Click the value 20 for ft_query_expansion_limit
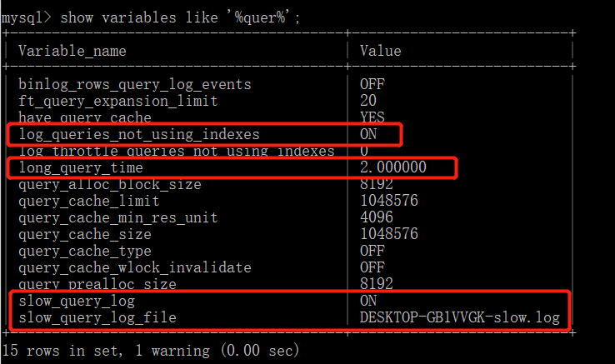 pos(367,101)
